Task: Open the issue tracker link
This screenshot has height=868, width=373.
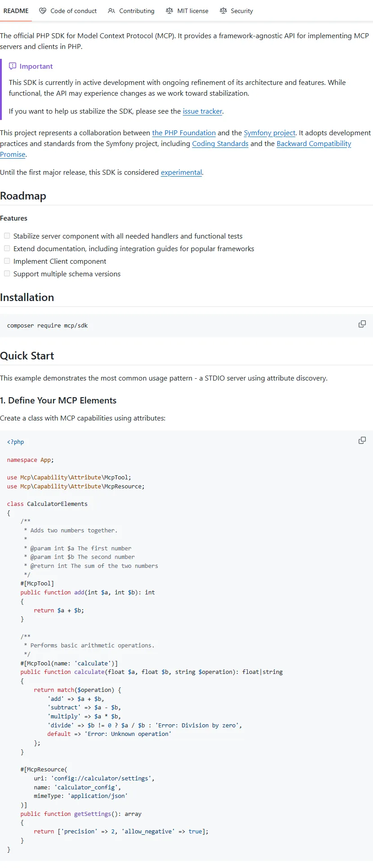Action: click(202, 111)
